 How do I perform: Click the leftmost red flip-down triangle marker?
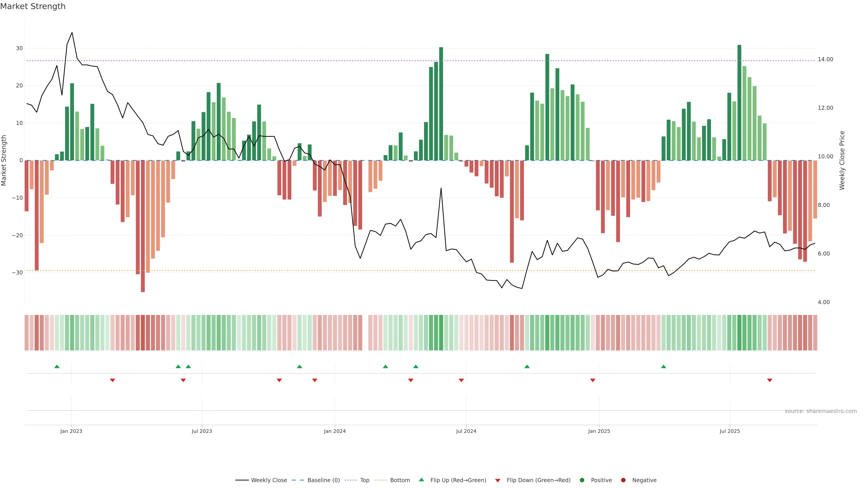pos(113,380)
